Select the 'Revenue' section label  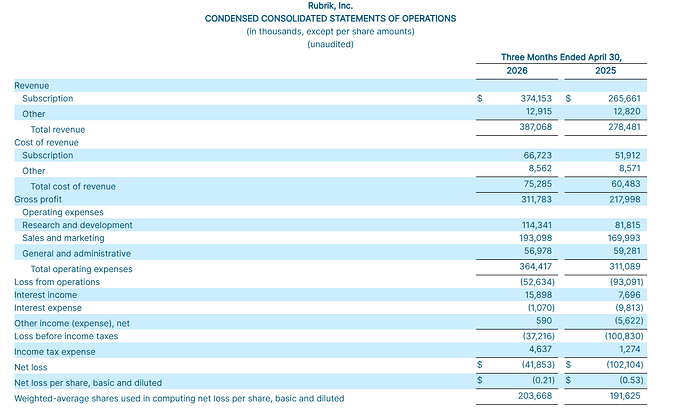[x=32, y=85]
